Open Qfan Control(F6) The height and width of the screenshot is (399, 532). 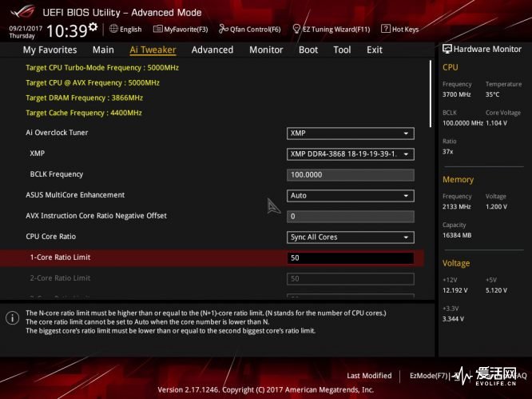pos(255,30)
